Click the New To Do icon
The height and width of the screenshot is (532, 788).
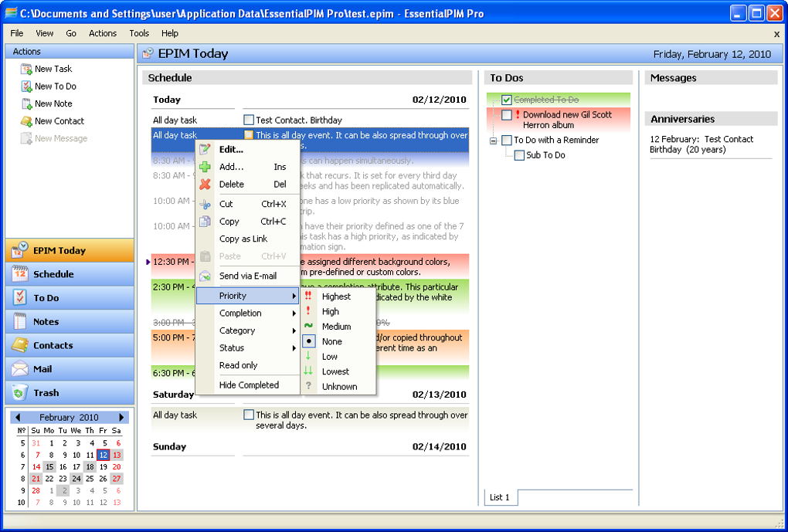click(26, 86)
